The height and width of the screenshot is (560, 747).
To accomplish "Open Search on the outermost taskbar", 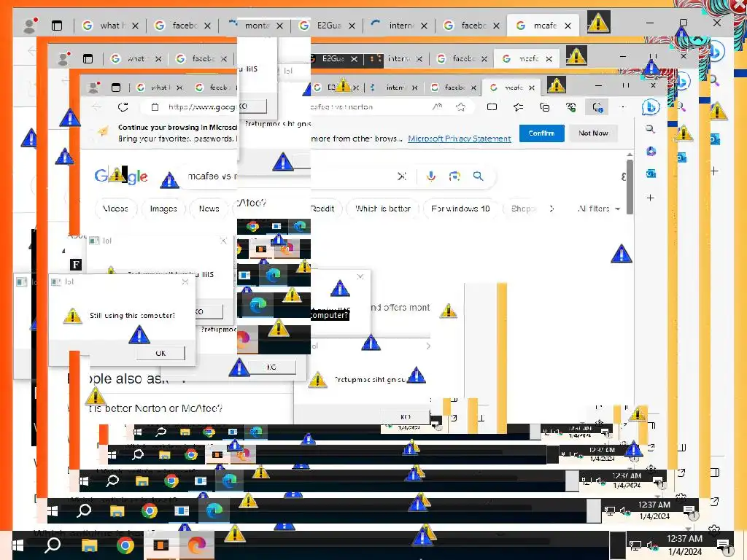I will click(53, 545).
